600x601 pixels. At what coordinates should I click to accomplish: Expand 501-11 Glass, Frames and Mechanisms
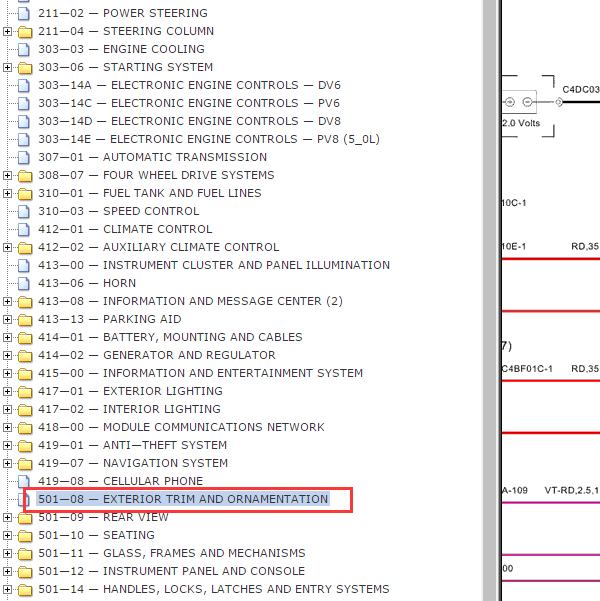click(x=7, y=554)
